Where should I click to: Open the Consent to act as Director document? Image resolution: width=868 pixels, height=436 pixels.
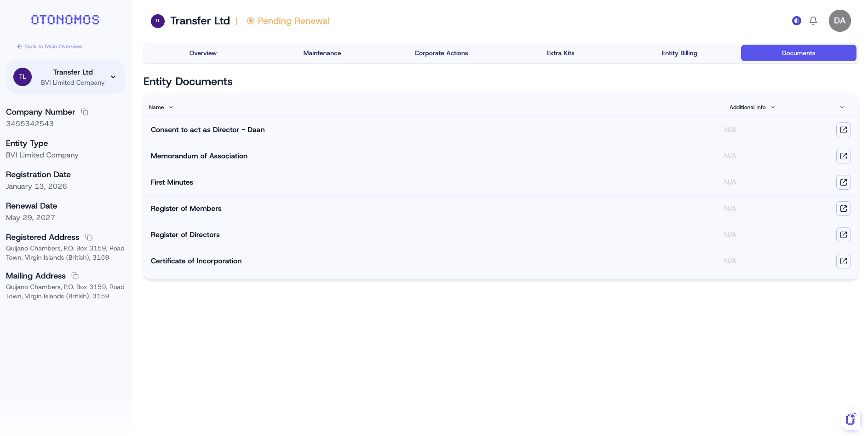click(x=843, y=130)
